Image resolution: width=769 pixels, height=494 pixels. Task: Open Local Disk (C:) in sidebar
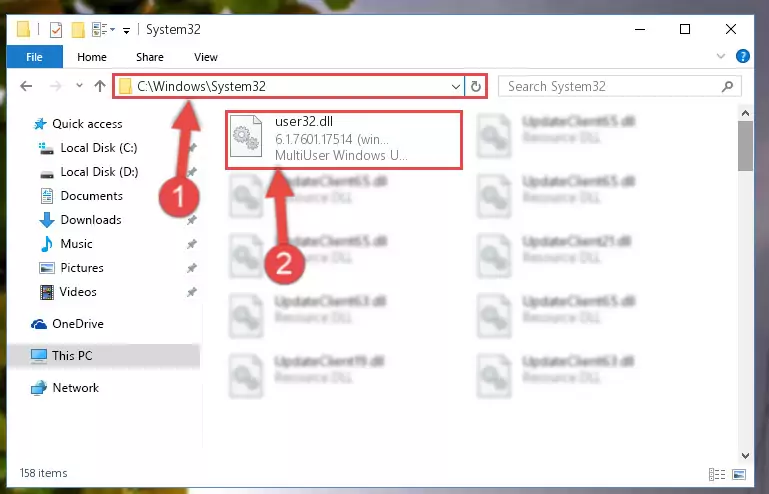click(x=99, y=148)
